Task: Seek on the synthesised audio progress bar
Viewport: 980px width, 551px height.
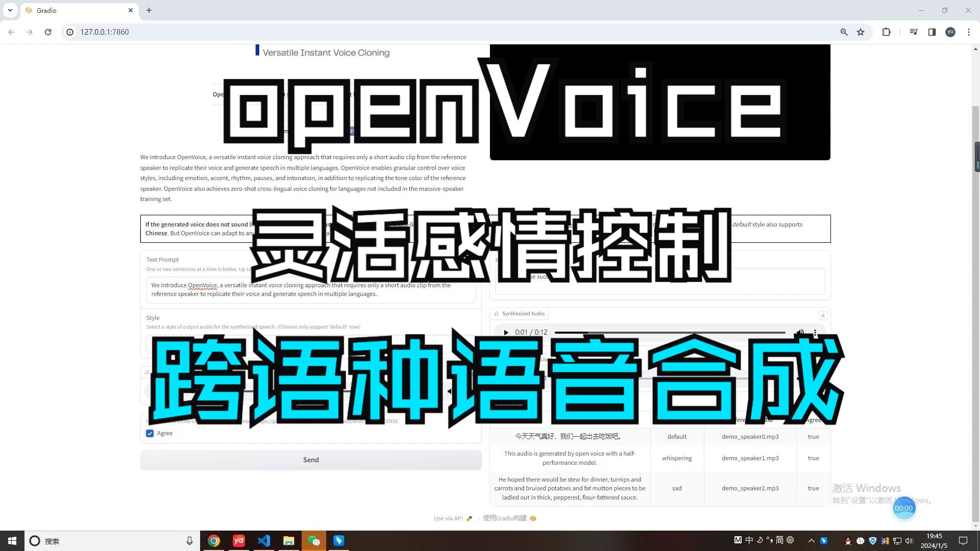Action: coord(670,333)
